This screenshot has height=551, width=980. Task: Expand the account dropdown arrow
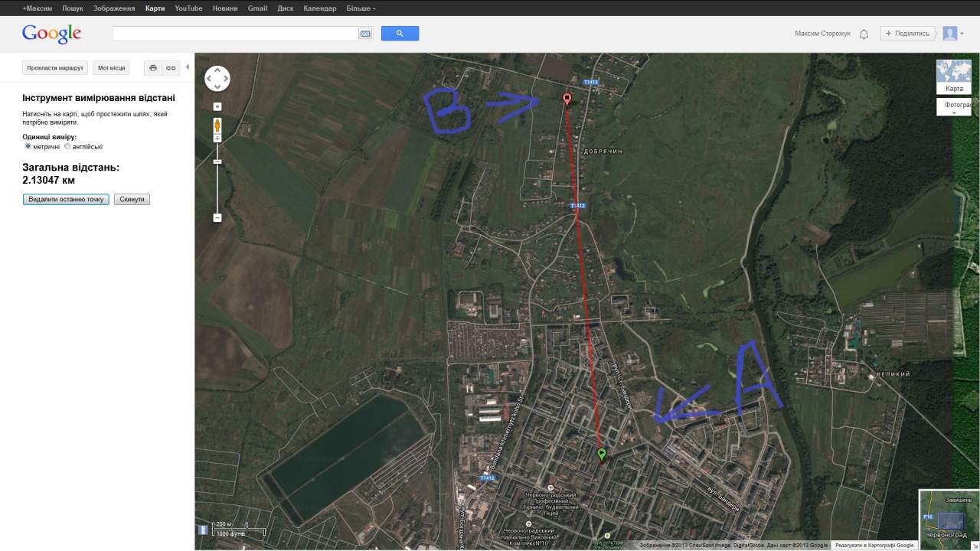[x=962, y=34]
